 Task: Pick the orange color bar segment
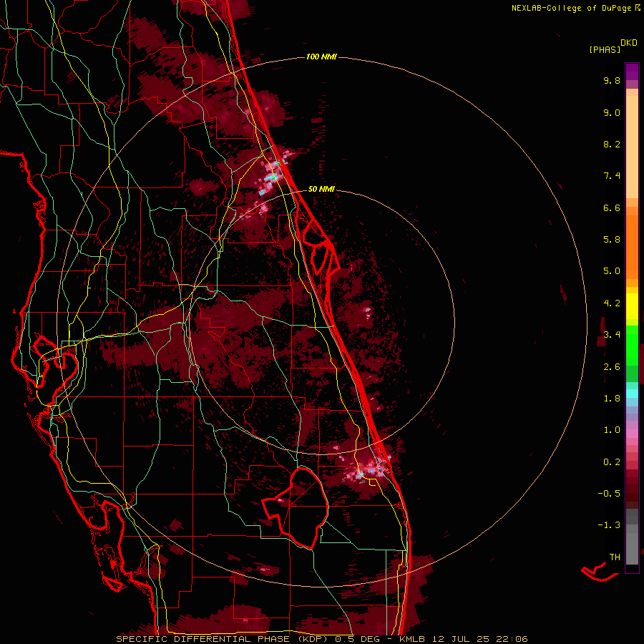(x=632, y=246)
